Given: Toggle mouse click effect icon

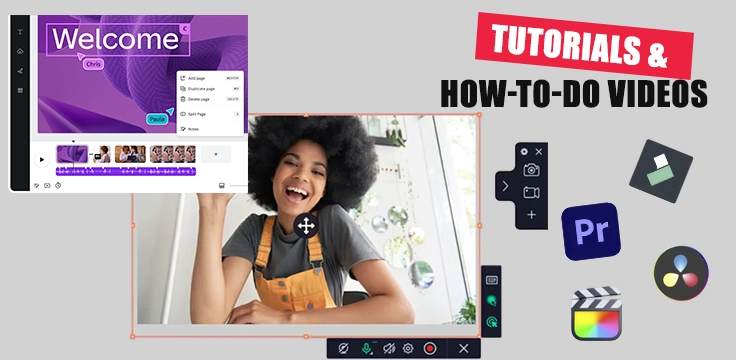Looking at the screenshot, I should [x=491, y=322].
